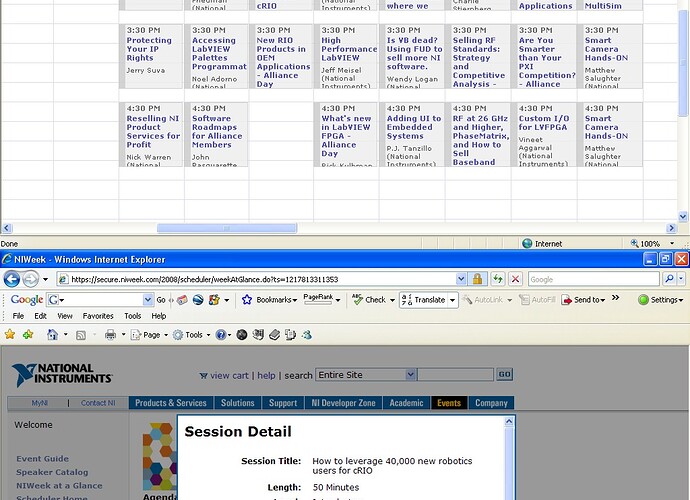Click the Contact NI link

[98, 403]
